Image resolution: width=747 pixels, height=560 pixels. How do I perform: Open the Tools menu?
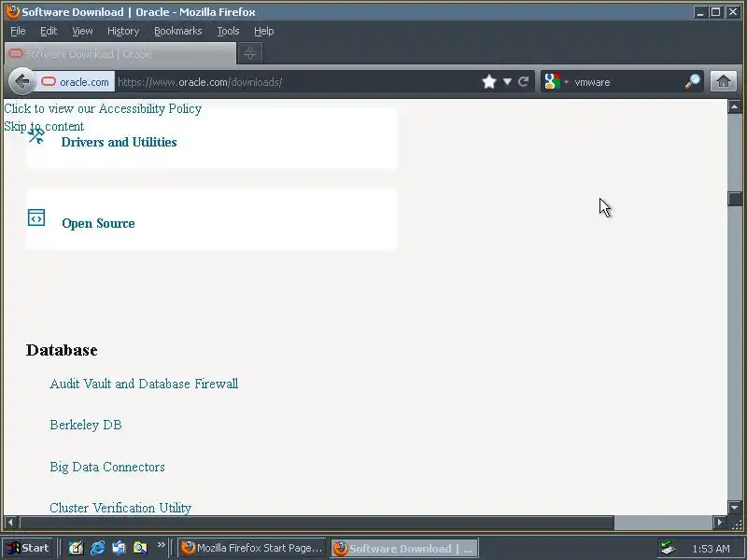click(228, 31)
